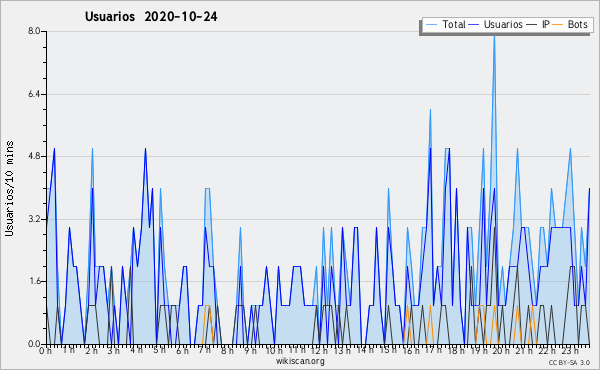Click the Total peak of 6 near 17 h
The image size is (600, 370).
pyautogui.click(x=430, y=110)
